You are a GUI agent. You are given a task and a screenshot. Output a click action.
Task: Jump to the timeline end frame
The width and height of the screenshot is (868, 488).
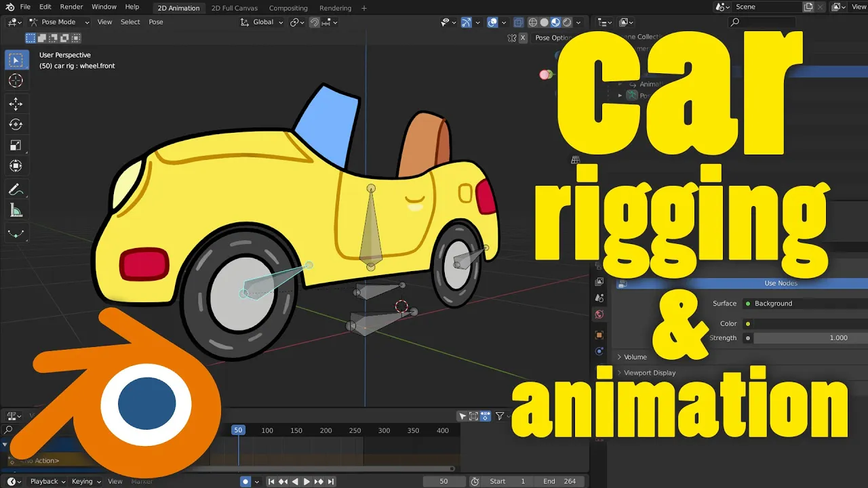coord(331,481)
